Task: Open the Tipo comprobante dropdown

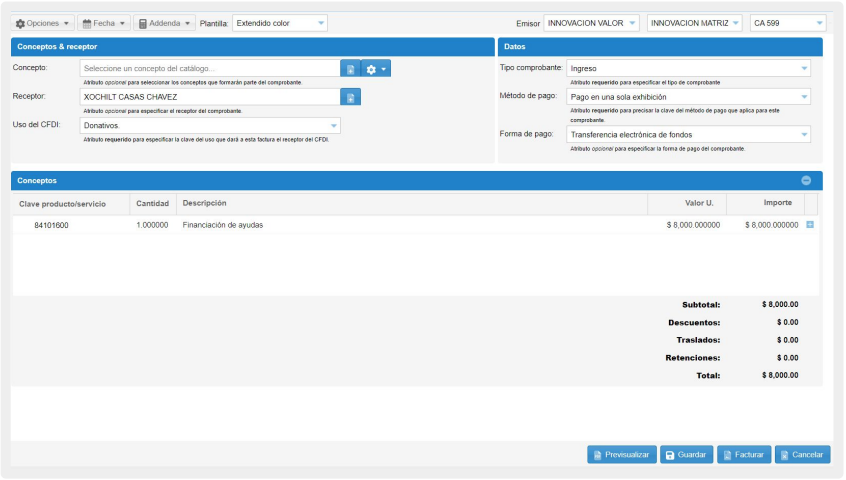Action: [x=688, y=69]
